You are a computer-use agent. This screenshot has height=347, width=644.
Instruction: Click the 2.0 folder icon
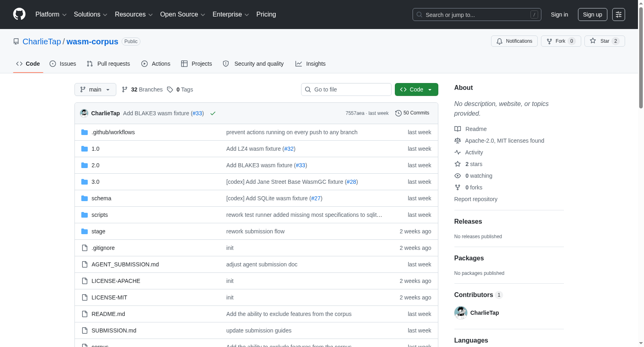pos(85,165)
